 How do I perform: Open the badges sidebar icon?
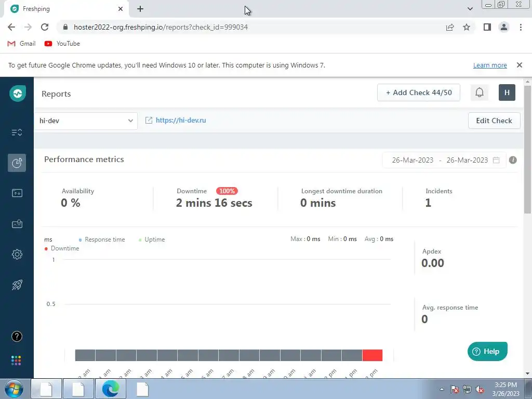pyautogui.click(x=17, y=224)
